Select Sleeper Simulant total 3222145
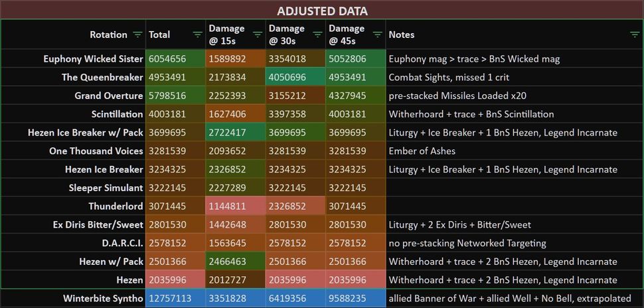This screenshot has height=308, width=644. (x=176, y=188)
